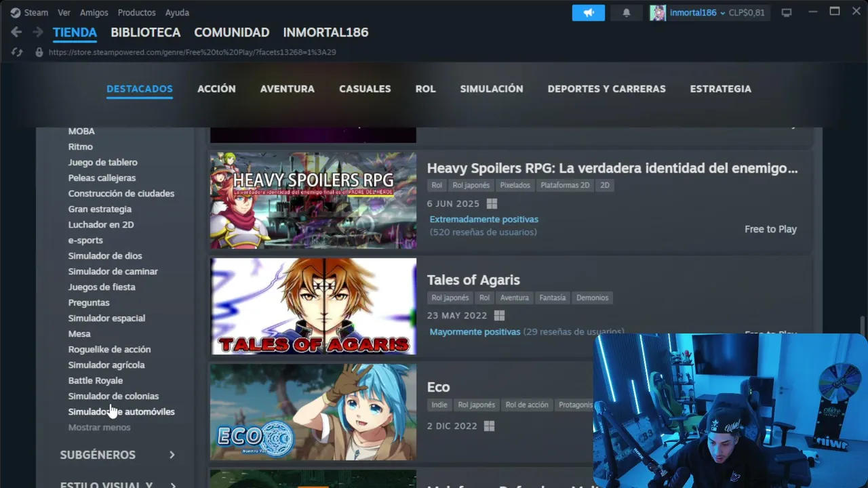
Task: Toggle the MOBA genre filter
Action: click(x=81, y=131)
